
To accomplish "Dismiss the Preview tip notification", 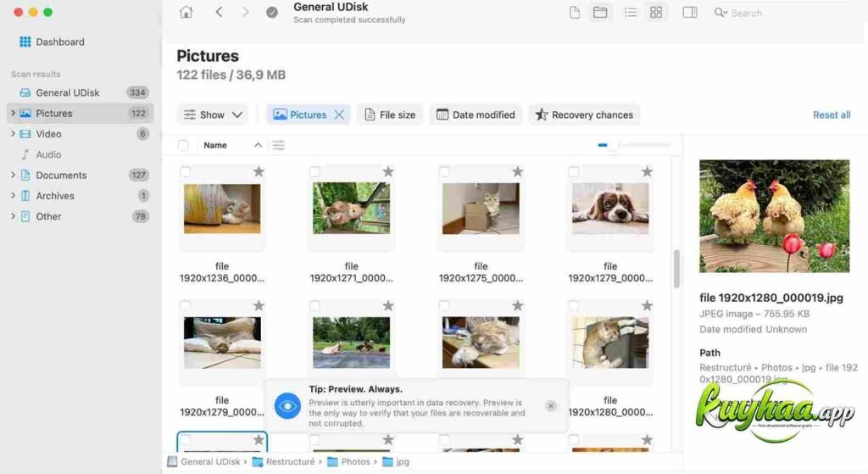I will click(551, 406).
